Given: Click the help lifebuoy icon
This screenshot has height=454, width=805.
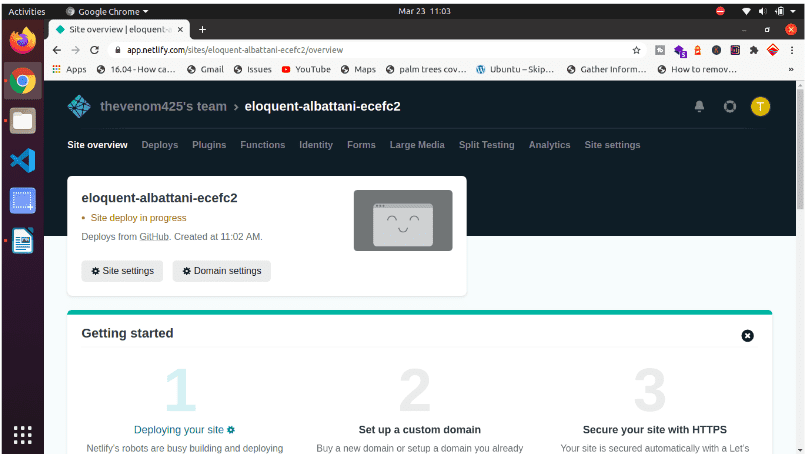Looking at the screenshot, I should (730, 107).
